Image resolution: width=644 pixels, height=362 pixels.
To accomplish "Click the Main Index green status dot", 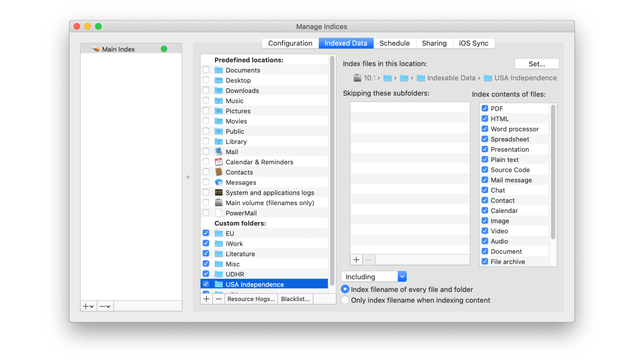I will 164,49.
